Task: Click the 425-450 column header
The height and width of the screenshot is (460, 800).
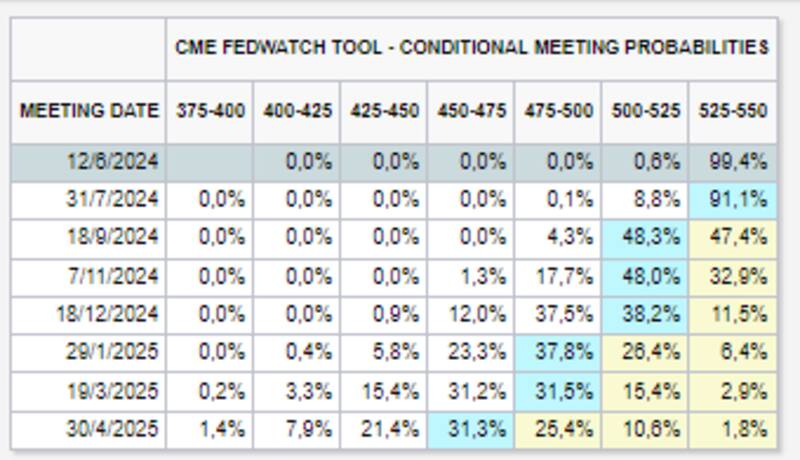Action: tap(384, 110)
